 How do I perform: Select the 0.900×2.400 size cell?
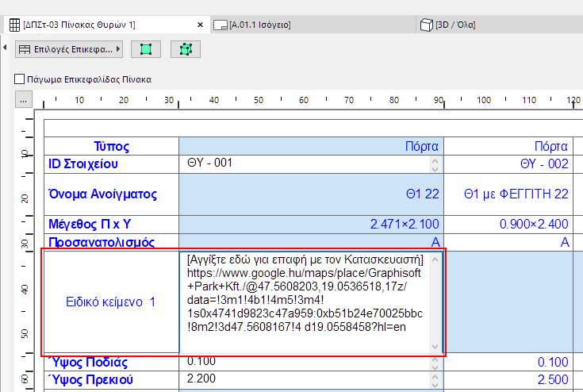click(x=508, y=225)
